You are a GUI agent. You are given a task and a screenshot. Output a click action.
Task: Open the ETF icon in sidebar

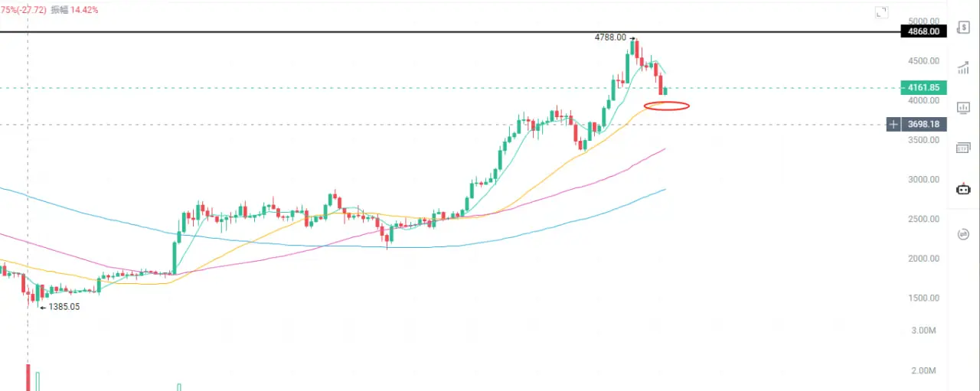click(963, 148)
